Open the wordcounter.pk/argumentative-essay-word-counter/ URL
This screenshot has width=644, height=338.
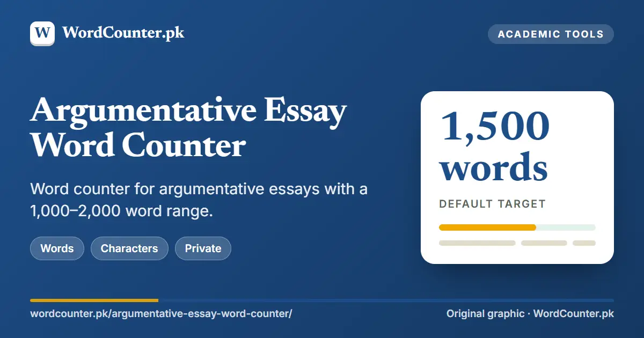161,314
